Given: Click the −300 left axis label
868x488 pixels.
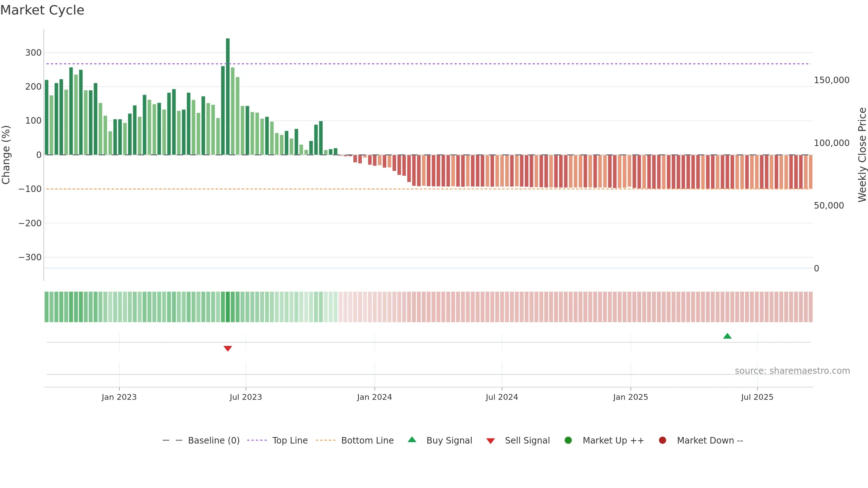Looking at the screenshot, I should tap(30, 257).
